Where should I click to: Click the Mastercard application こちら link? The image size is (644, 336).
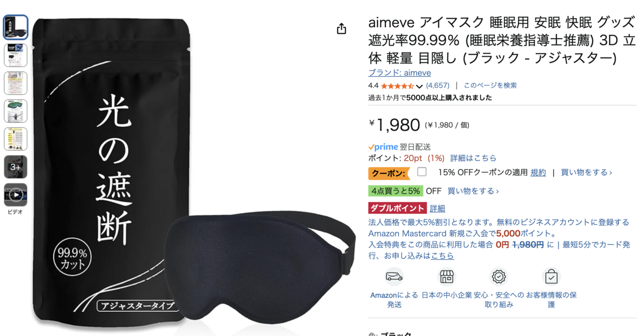click(x=442, y=255)
